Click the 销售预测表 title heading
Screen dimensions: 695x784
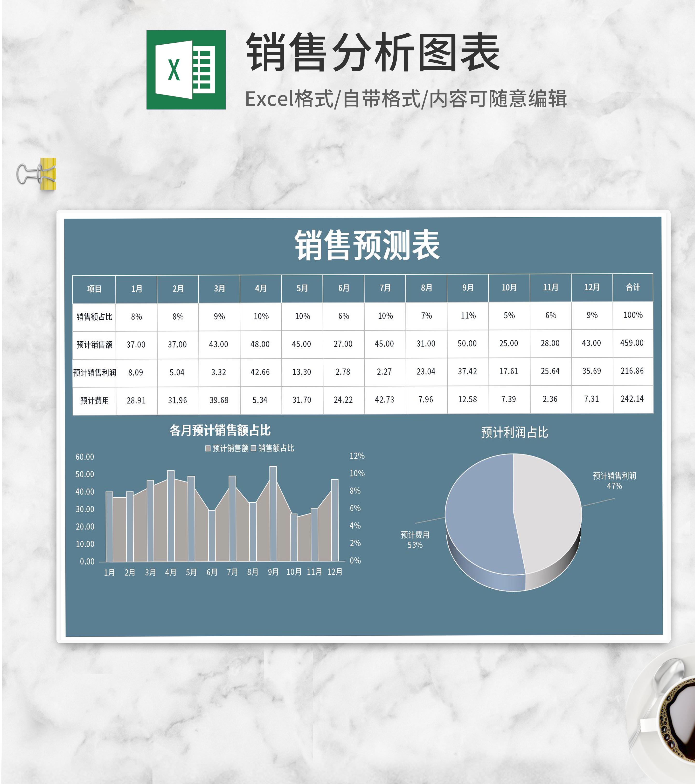point(367,245)
